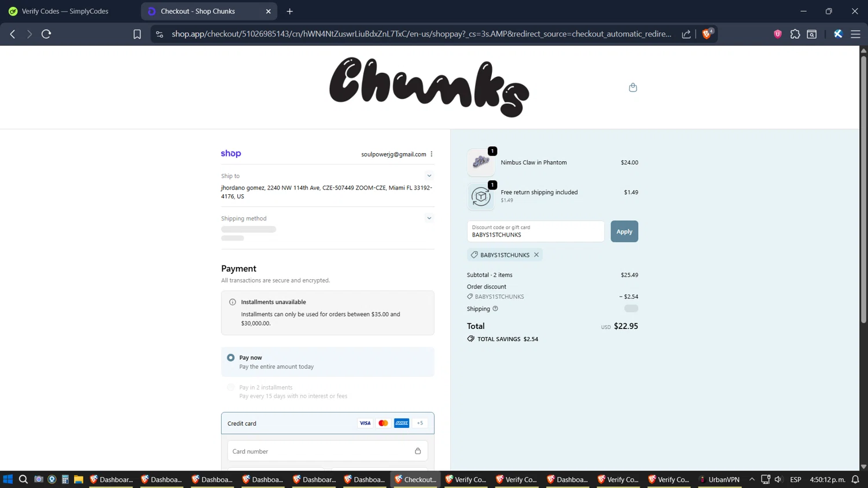
Task: Open the Bitwarden shield extension
Action: (x=778, y=34)
